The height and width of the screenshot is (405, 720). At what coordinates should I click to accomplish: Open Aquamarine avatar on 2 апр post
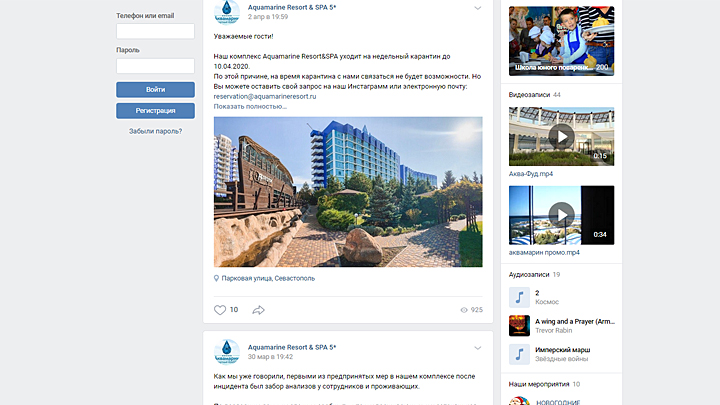[227, 12]
